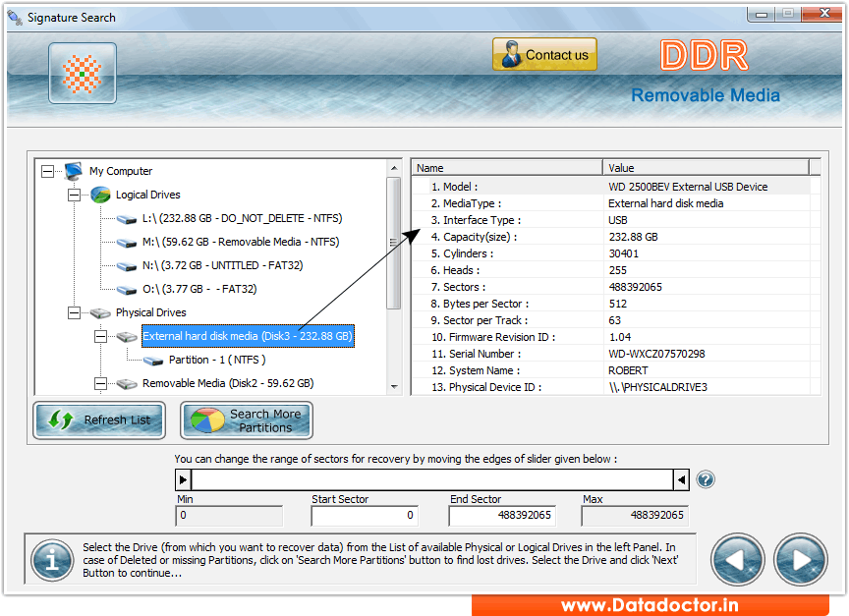Viewport: 849px width, 616px height.
Task: Click the pie-chart icon on Search More Partitions
Action: [206, 420]
